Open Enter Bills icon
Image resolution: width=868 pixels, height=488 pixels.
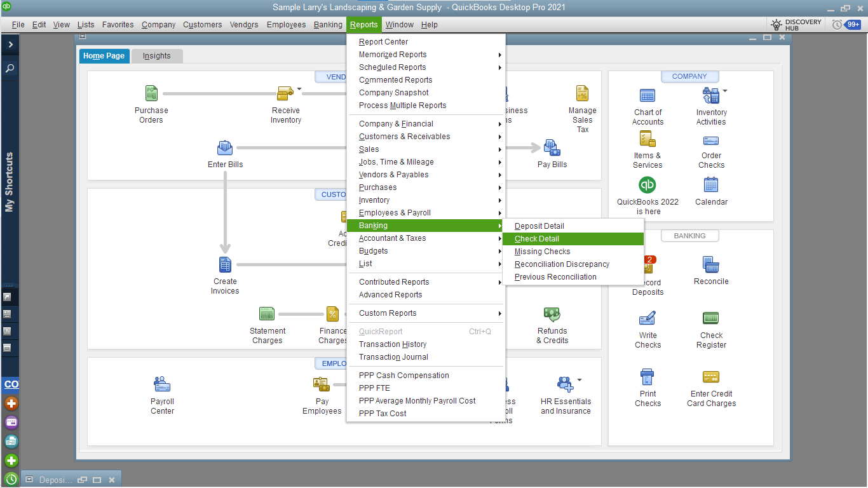(x=225, y=148)
